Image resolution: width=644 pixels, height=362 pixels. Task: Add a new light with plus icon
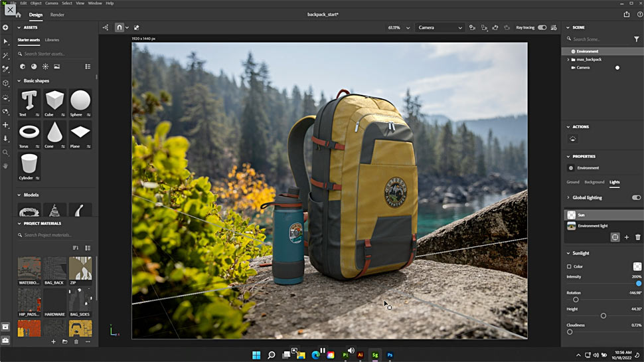click(626, 237)
